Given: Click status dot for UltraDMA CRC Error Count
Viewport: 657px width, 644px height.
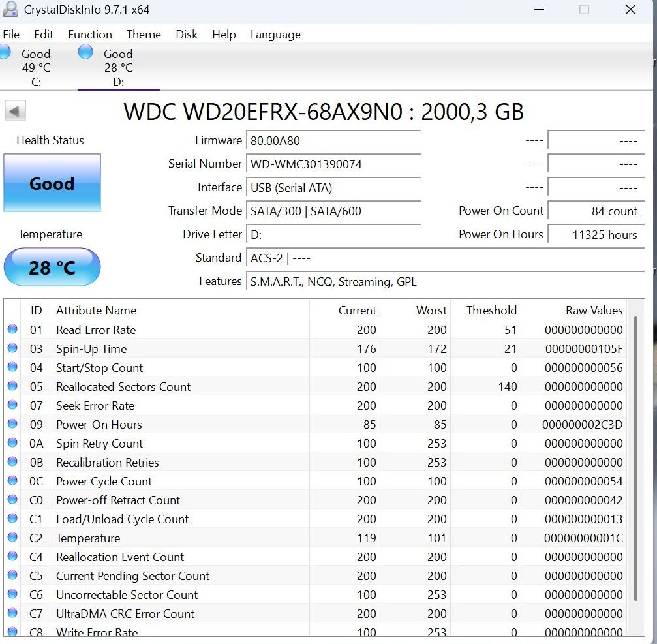Looking at the screenshot, I should [x=12, y=613].
